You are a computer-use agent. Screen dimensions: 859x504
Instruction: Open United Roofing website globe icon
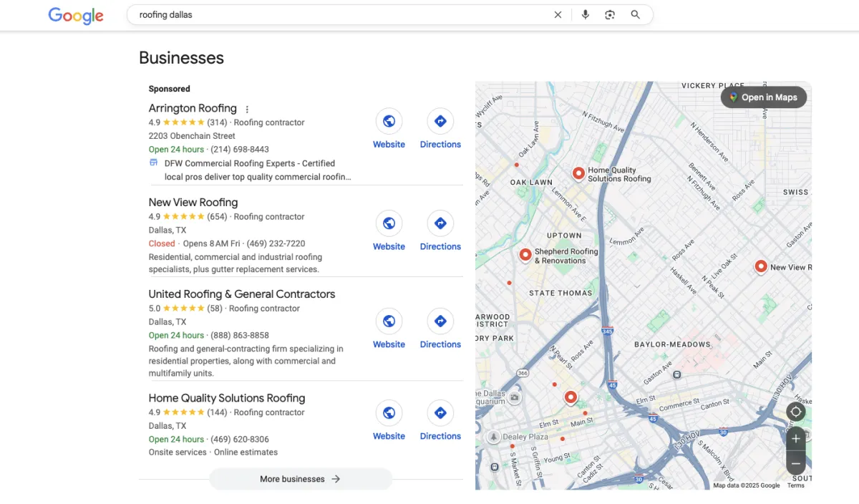pos(389,321)
